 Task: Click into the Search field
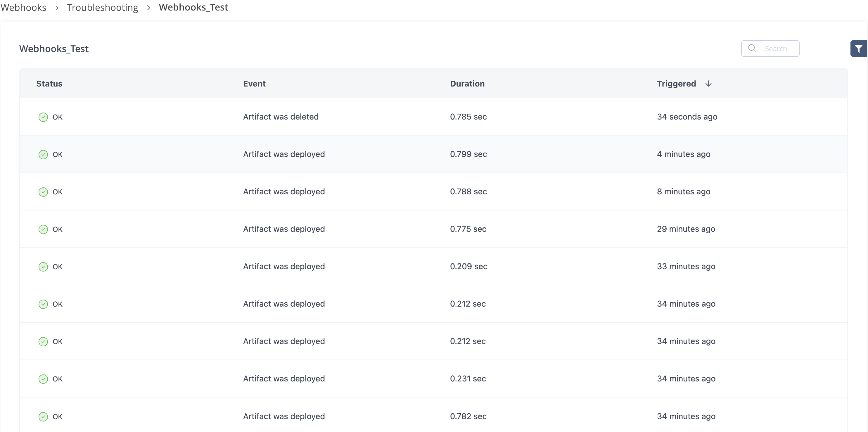click(776, 49)
